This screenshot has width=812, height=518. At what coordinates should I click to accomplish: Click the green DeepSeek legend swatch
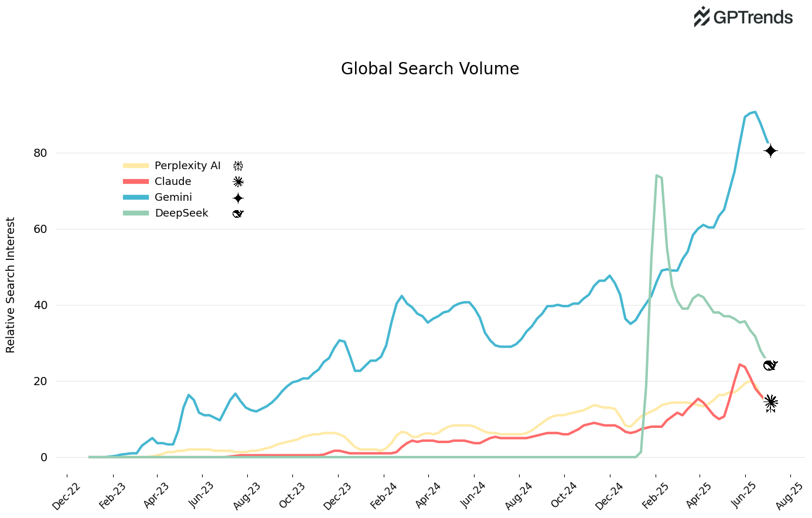pyautogui.click(x=136, y=213)
